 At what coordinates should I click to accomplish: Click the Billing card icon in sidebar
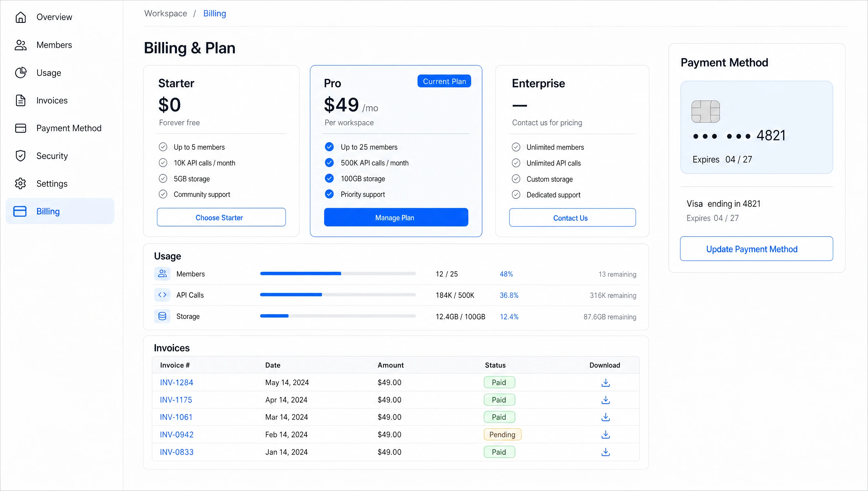20,212
